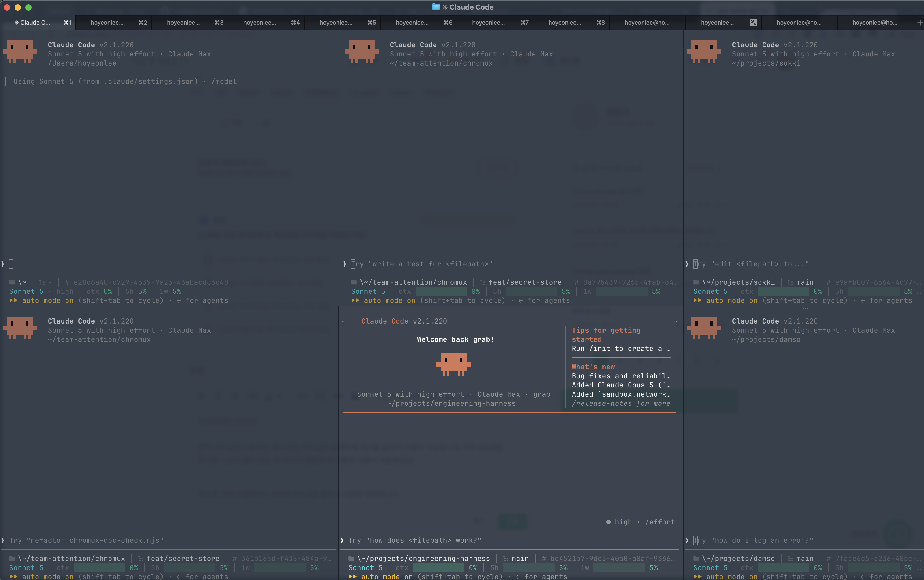This screenshot has height=580, width=924.
Task: Click the 'main' branch name in the sokki pane
Action: pyautogui.click(x=805, y=282)
